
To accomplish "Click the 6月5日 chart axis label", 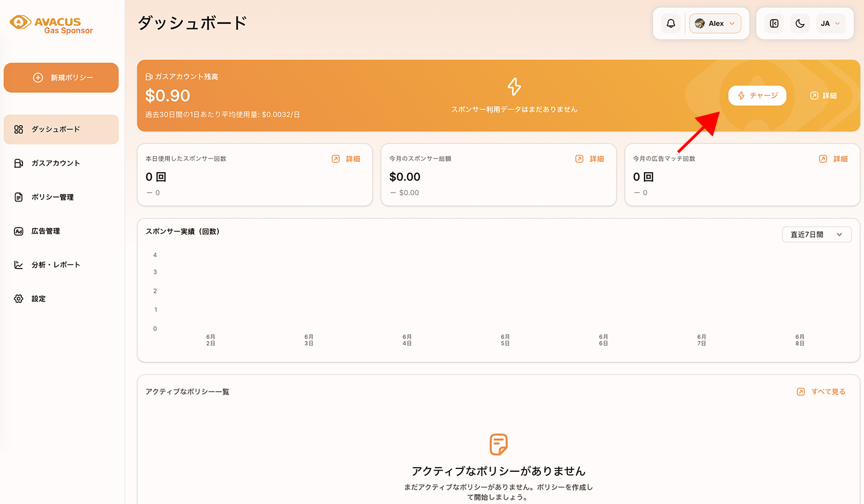I will tap(505, 340).
